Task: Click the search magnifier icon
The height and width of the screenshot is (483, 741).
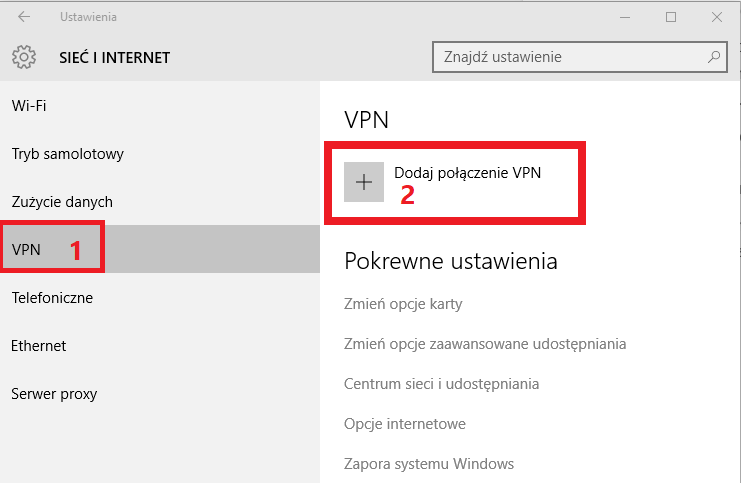Action: 713,57
